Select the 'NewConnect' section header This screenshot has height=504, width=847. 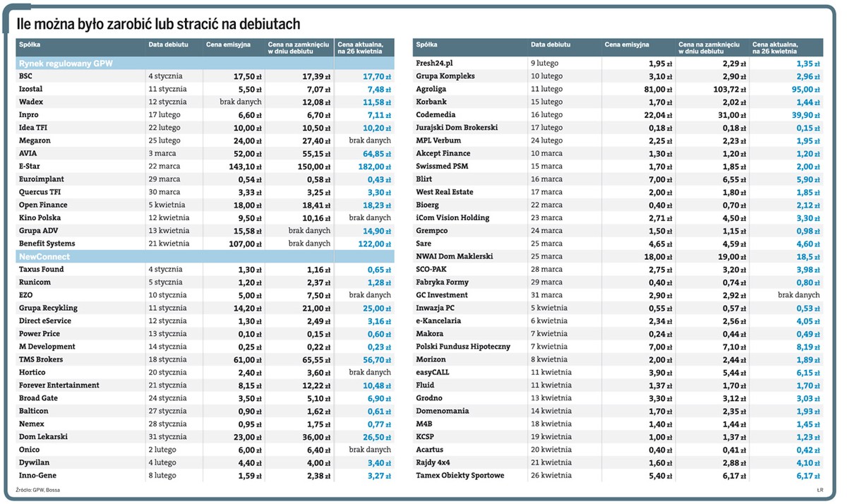(x=41, y=257)
